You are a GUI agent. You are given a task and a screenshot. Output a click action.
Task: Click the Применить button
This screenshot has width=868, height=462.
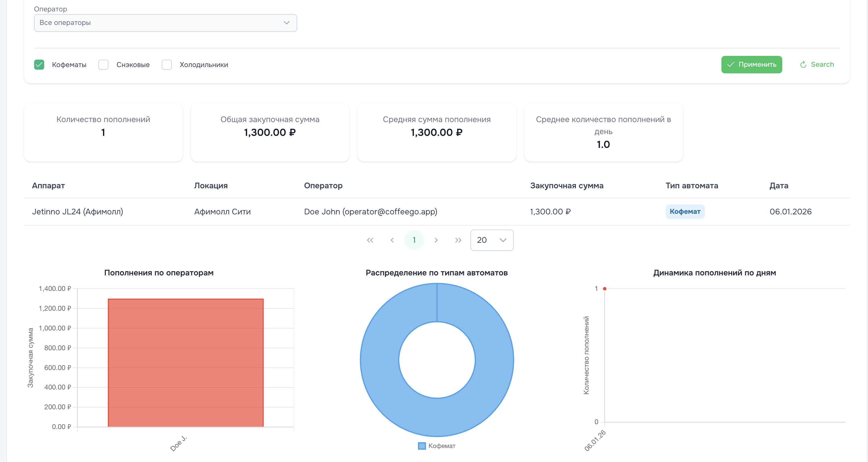coord(752,65)
